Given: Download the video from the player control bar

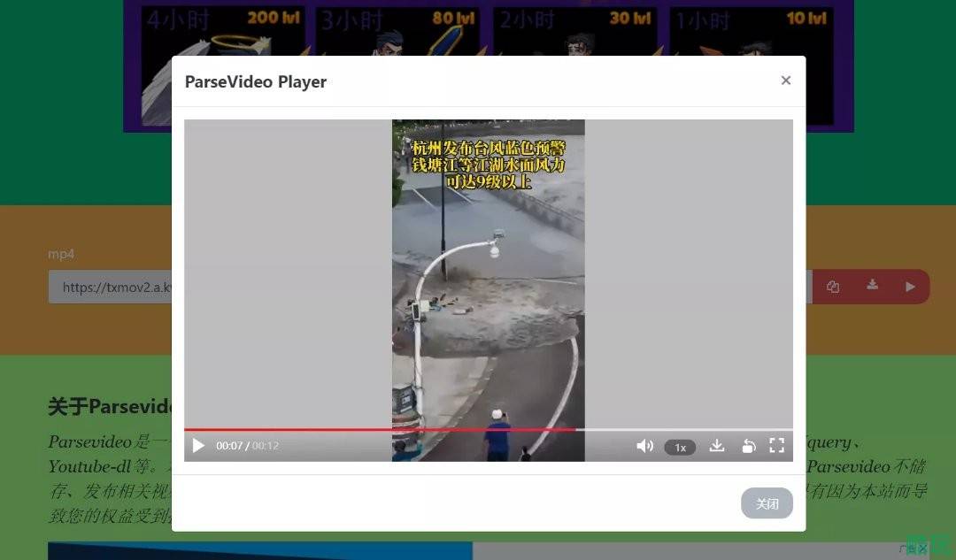Looking at the screenshot, I should coord(717,446).
